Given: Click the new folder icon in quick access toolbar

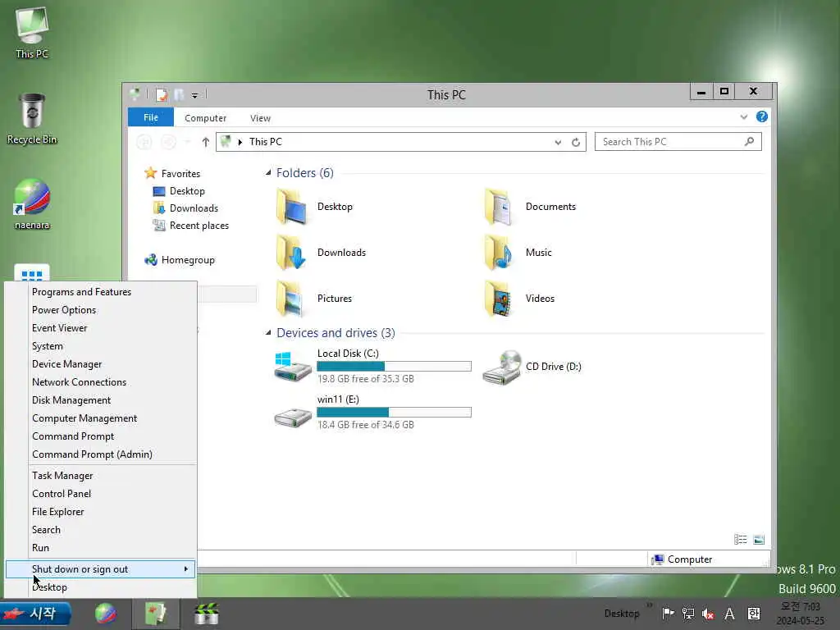Looking at the screenshot, I should [x=179, y=95].
